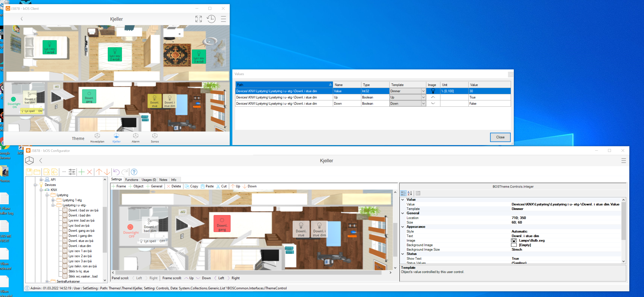
Task: Open history clock icon in bOS Client
Action: coord(211,19)
